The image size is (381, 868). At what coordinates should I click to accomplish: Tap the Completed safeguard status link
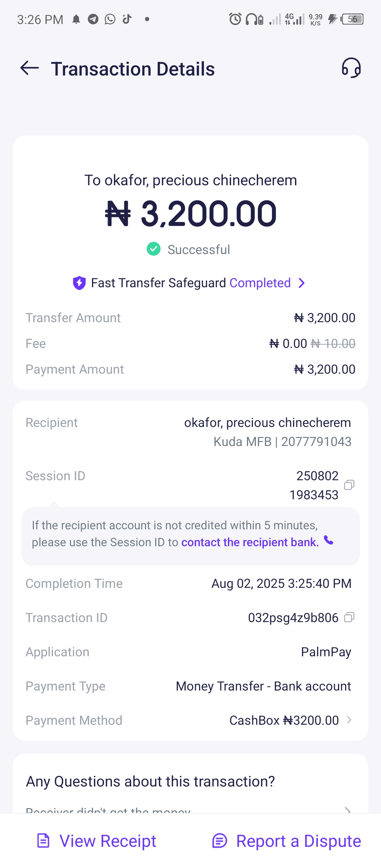260,283
